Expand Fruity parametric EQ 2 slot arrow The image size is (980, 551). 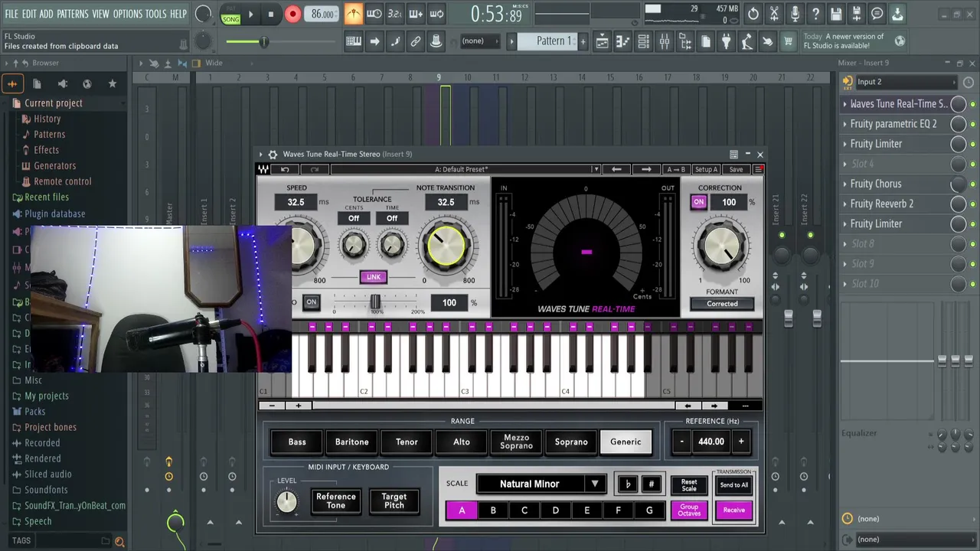click(x=845, y=124)
